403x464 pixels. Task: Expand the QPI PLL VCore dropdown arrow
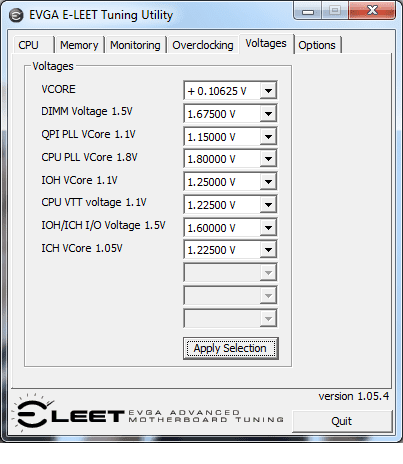point(268,136)
